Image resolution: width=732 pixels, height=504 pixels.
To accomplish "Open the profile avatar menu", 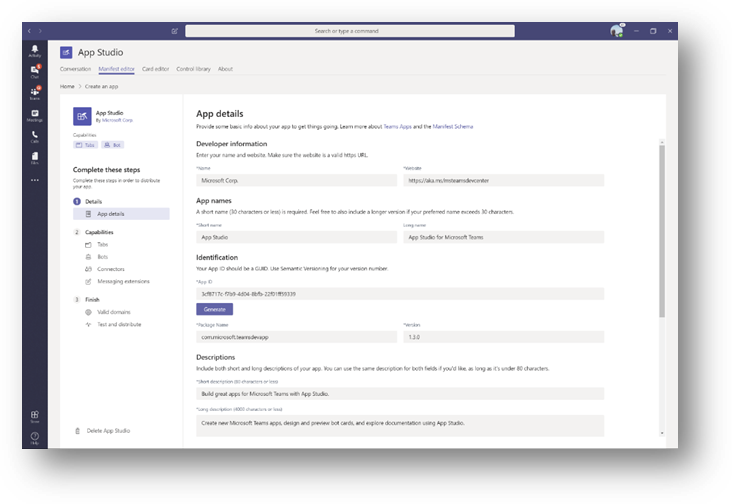I will (617, 31).
